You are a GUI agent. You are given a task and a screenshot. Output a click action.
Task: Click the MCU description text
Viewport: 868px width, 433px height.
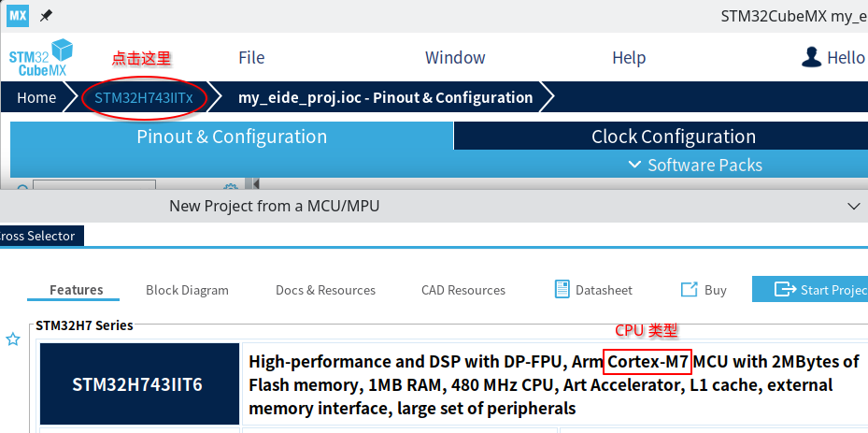pos(553,384)
